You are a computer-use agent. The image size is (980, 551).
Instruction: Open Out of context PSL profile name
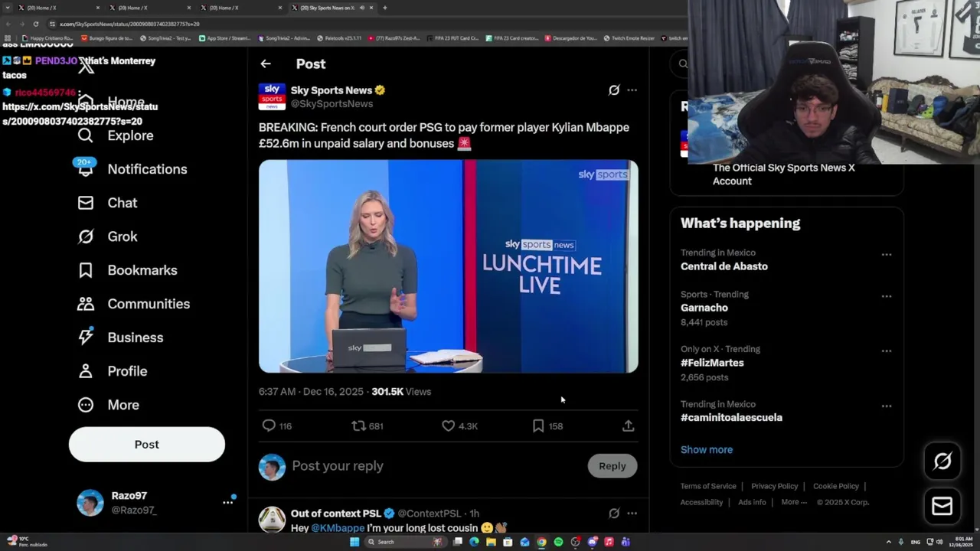coord(335,514)
